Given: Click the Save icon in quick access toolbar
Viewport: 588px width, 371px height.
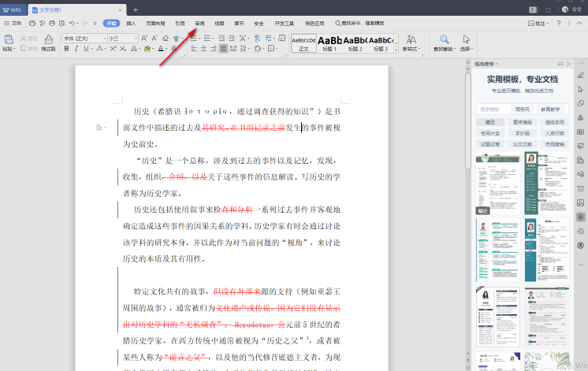Looking at the screenshot, I should [x=32, y=24].
